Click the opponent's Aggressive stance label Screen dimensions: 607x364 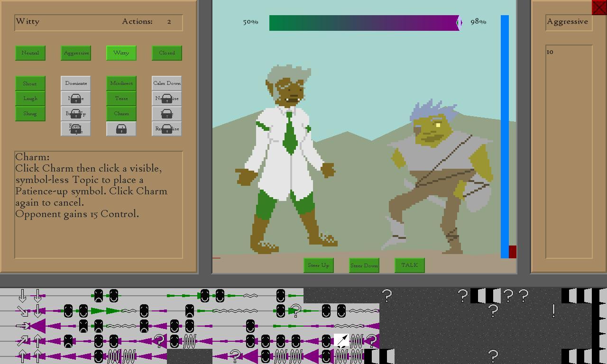[569, 22]
